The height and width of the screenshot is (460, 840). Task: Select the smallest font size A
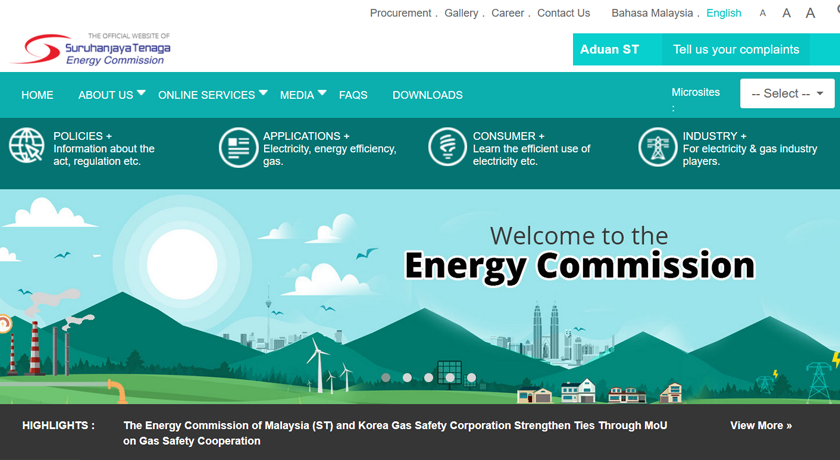763,13
